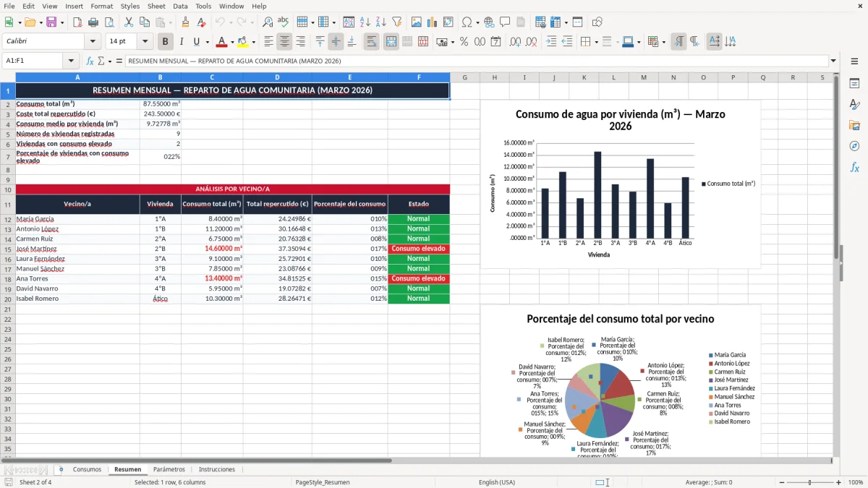Apply the yellow Background Color swatch
Screen dimensions: 868x488
click(242, 42)
